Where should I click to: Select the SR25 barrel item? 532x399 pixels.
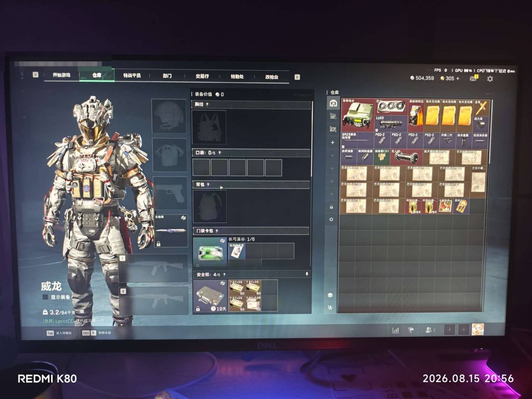click(x=357, y=140)
